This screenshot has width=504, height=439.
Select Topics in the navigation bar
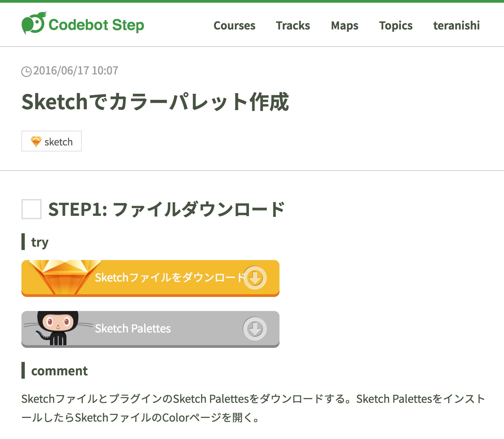pyautogui.click(x=396, y=25)
